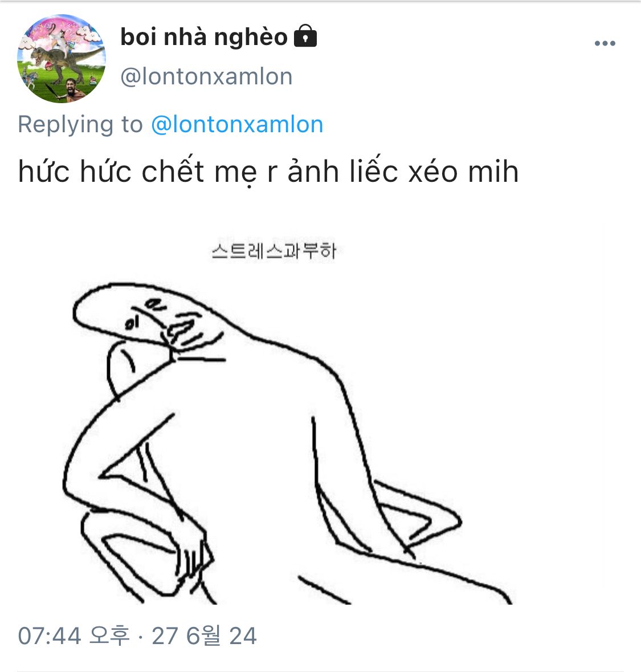Click the protected-account lock icon
This screenshot has height=672, width=641.
pyautogui.click(x=305, y=36)
